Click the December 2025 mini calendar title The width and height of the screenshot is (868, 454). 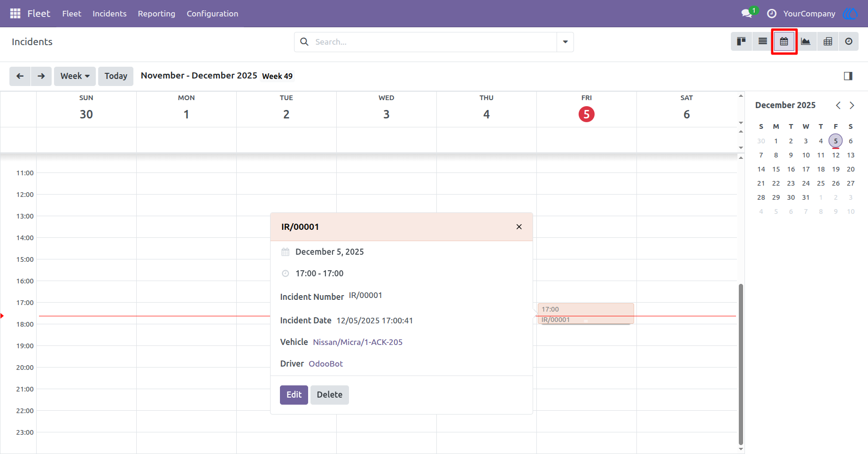(x=785, y=105)
